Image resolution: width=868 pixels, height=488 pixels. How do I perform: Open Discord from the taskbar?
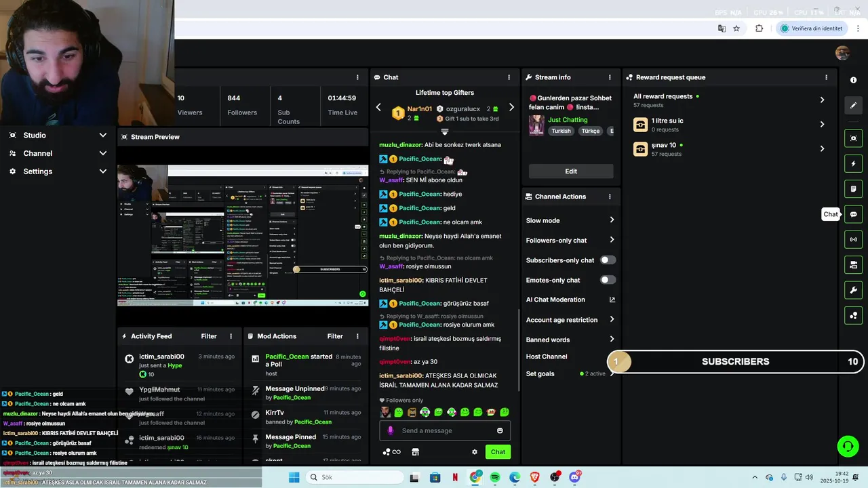pos(575,477)
